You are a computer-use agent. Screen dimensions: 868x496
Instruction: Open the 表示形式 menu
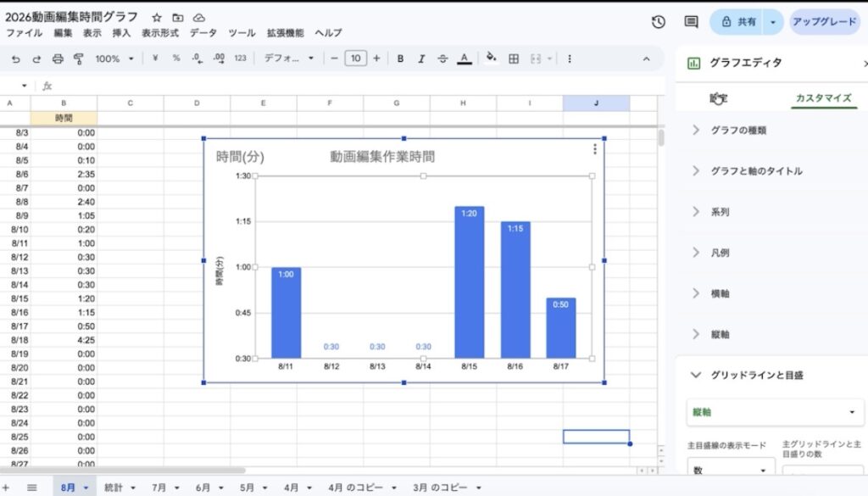pyautogui.click(x=160, y=33)
